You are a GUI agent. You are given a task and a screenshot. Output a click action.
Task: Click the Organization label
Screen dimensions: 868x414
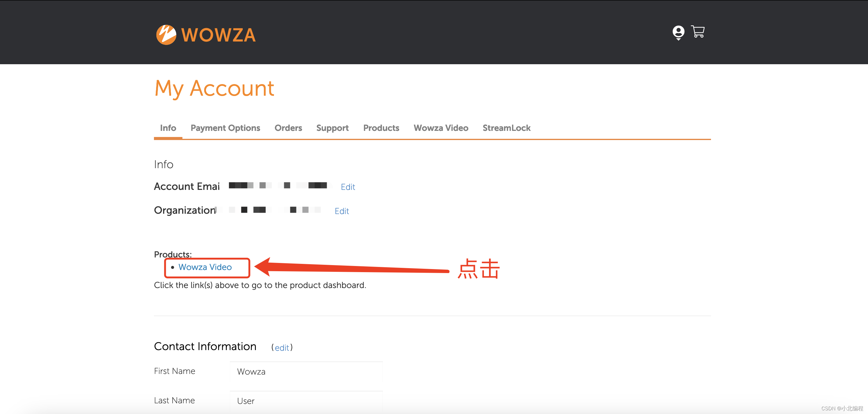point(185,210)
